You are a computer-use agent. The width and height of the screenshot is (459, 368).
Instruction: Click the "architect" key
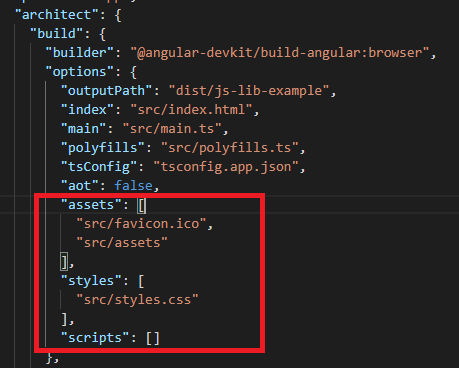(x=57, y=15)
